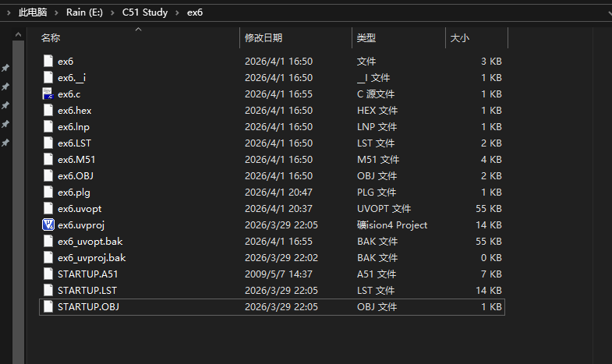Click the file icon of ex6.M51
The image size is (612, 364).
click(x=48, y=159)
